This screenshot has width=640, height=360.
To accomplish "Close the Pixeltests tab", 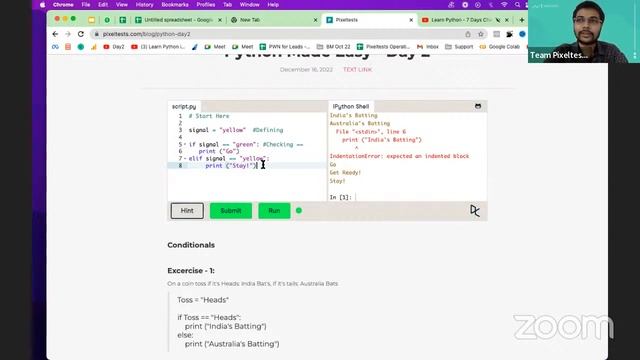I will tap(411, 20).
